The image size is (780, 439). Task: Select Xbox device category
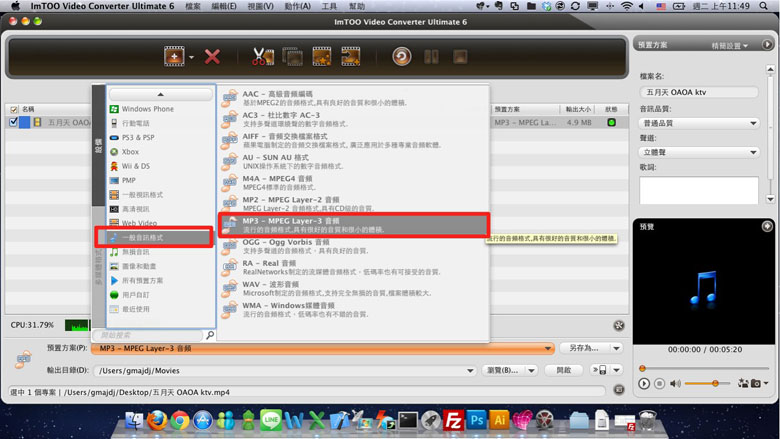tap(130, 152)
